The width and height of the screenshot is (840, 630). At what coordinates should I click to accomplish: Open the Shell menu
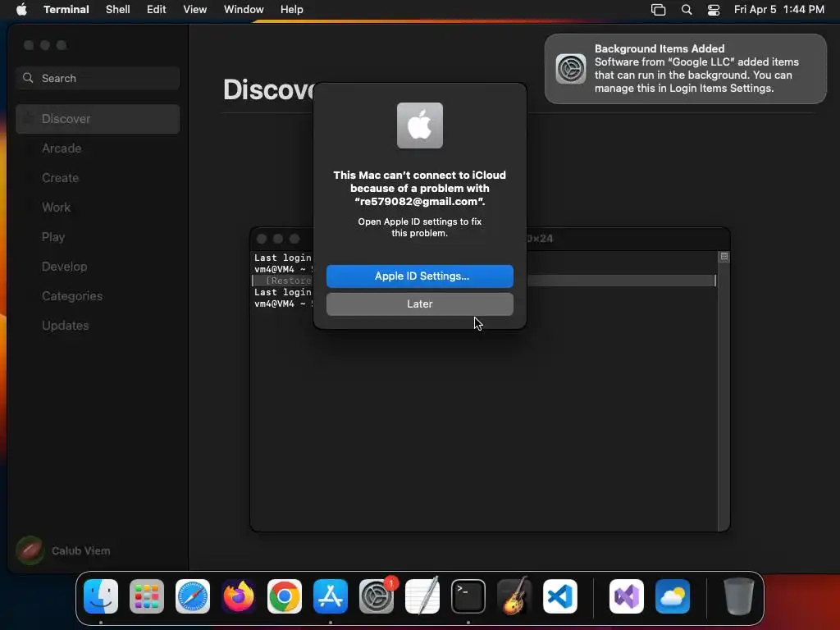118,10
